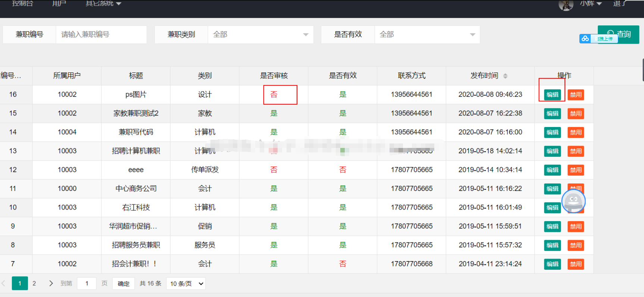The width and height of the screenshot is (644, 297).
Task: Click 编辑 for row 华润超市促销
Action: 553,226
